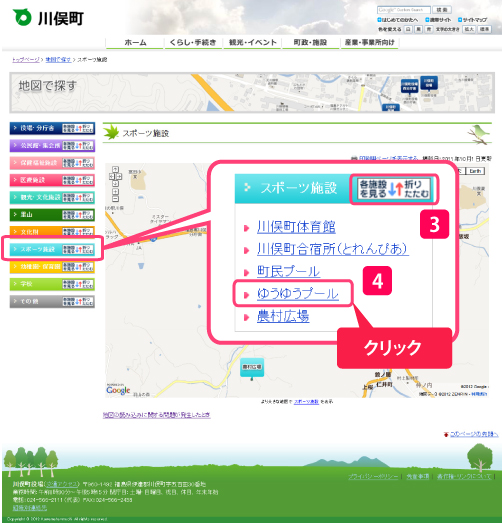Screen dimensions: 502x524
Task: Open the くらし・手続き tab
Action: (x=193, y=43)
